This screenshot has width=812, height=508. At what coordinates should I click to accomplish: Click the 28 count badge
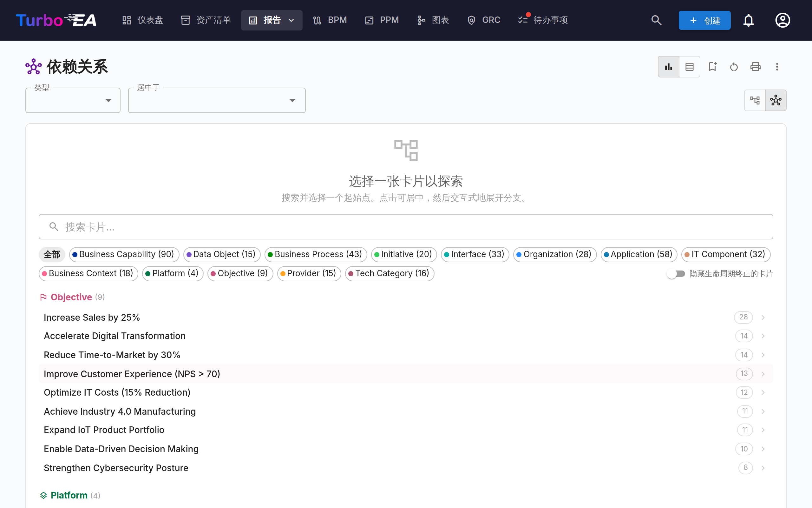coord(743,317)
